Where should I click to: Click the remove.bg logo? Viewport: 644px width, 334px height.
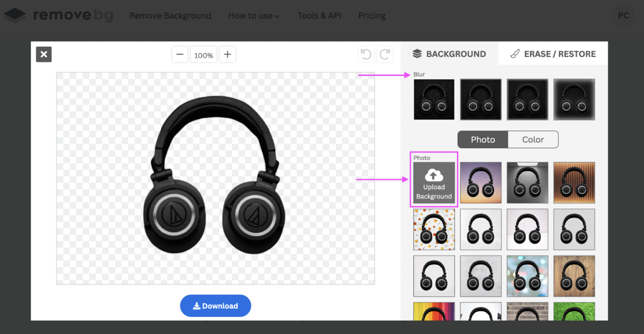click(x=59, y=15)
